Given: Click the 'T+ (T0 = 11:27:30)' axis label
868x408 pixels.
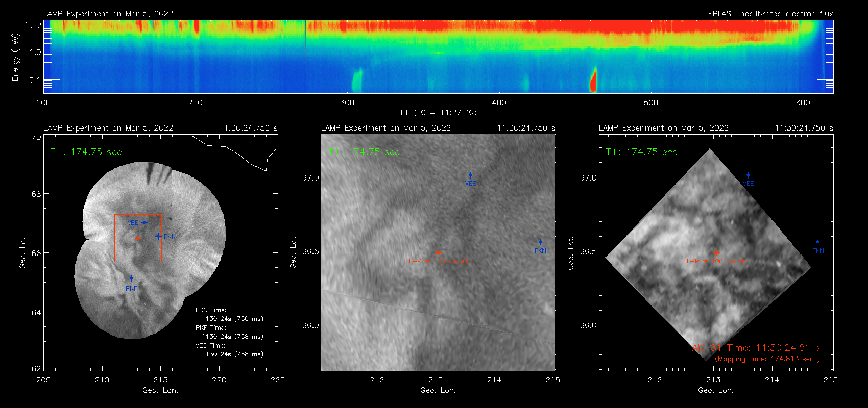Looking at the screenshot, I should point(438,113).
